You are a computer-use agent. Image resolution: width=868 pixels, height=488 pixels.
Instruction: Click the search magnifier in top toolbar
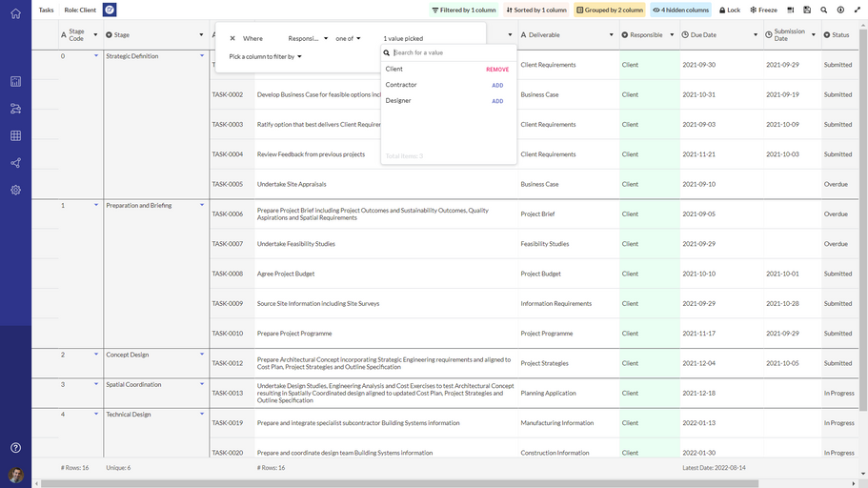824,10
